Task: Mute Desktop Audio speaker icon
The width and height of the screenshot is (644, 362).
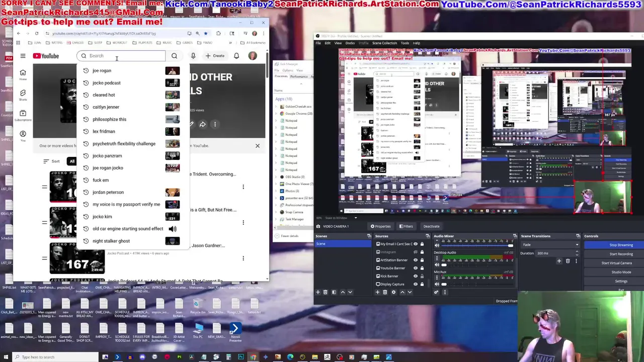Action: click(x=437, y=264)
